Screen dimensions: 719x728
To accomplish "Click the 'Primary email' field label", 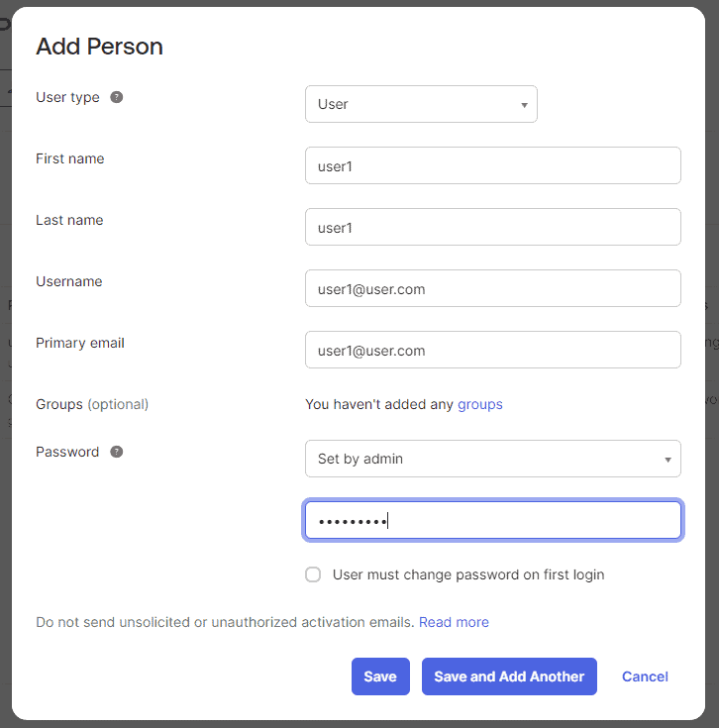I will pyautogui.click(x=80, y=343).
